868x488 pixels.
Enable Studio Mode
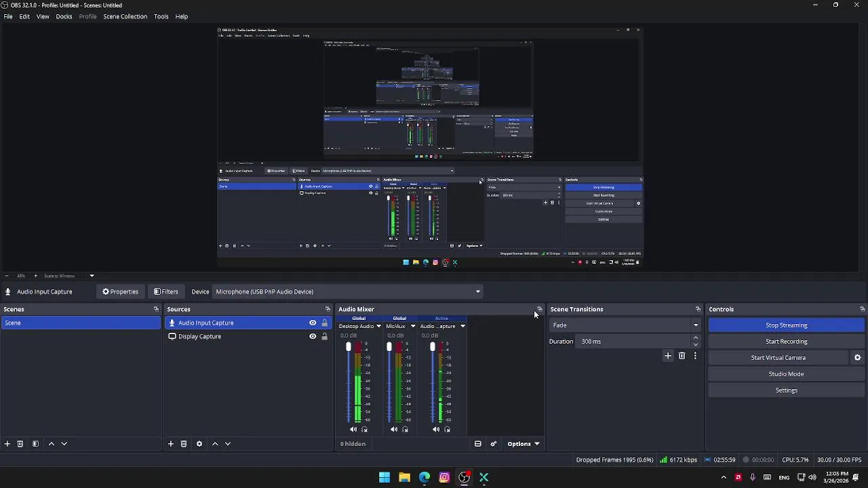point(787,374)
